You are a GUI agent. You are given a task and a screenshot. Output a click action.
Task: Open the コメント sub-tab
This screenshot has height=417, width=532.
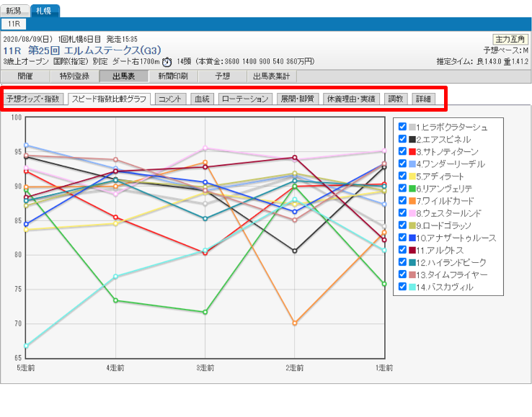(x=170, y=99)
